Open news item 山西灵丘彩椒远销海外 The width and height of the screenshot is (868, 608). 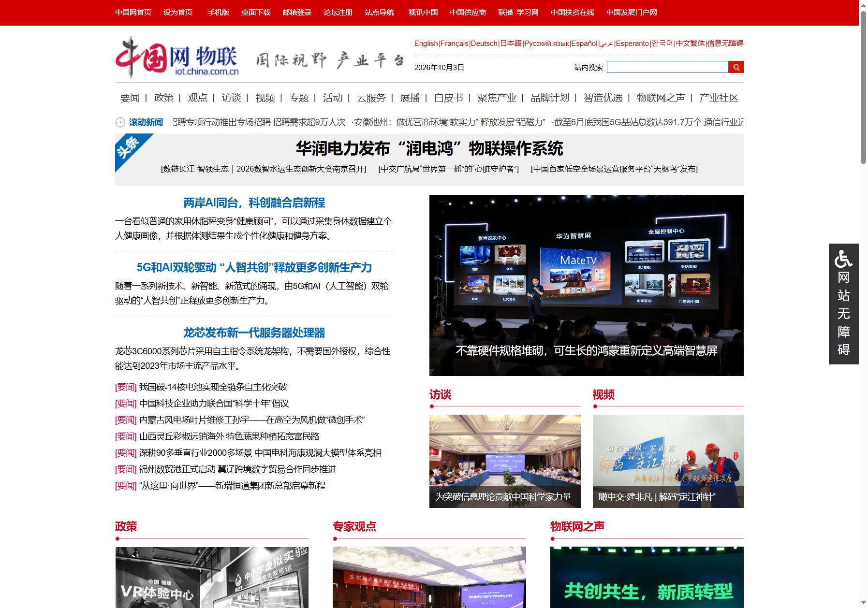coord(229,436)
